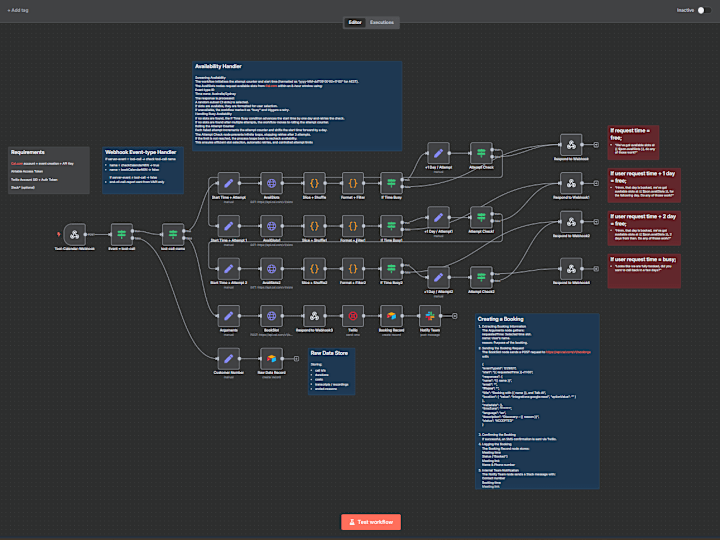Select the Raw Data Record Airtable node

(x=271, y=359)
